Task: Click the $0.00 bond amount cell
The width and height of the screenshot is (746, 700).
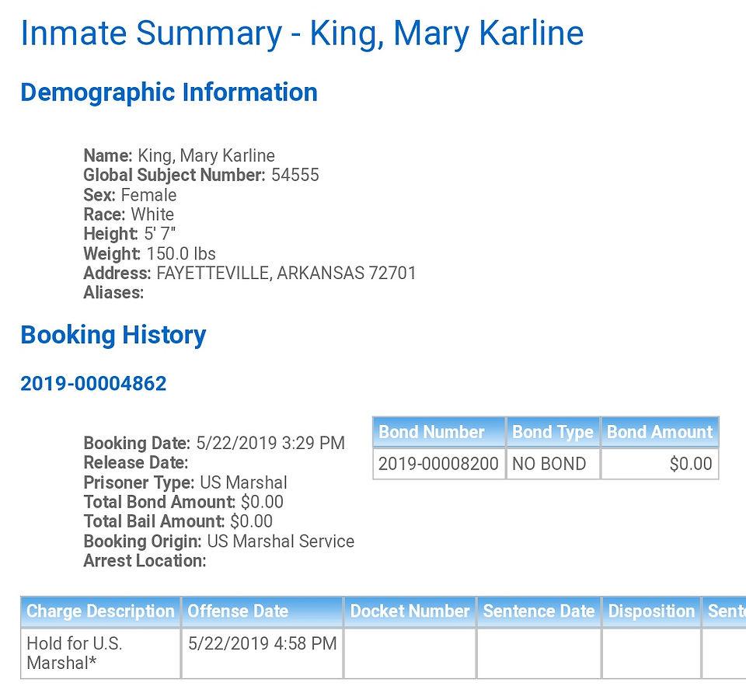Action: pos(660,464)
